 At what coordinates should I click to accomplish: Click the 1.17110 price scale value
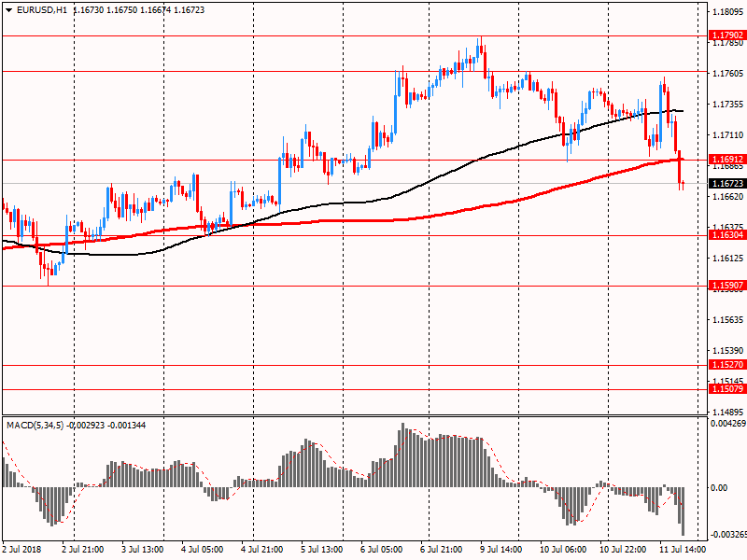[x=727, y=135]
